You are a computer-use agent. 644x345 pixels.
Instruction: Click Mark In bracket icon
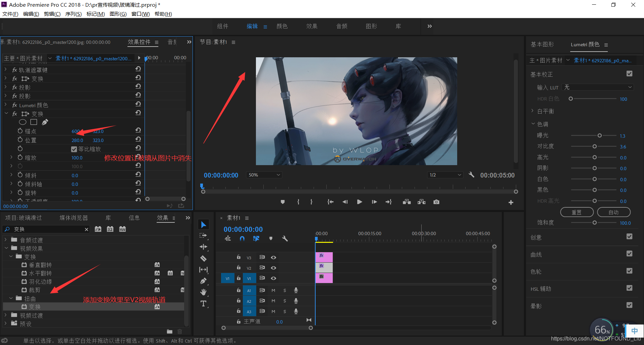298,202
